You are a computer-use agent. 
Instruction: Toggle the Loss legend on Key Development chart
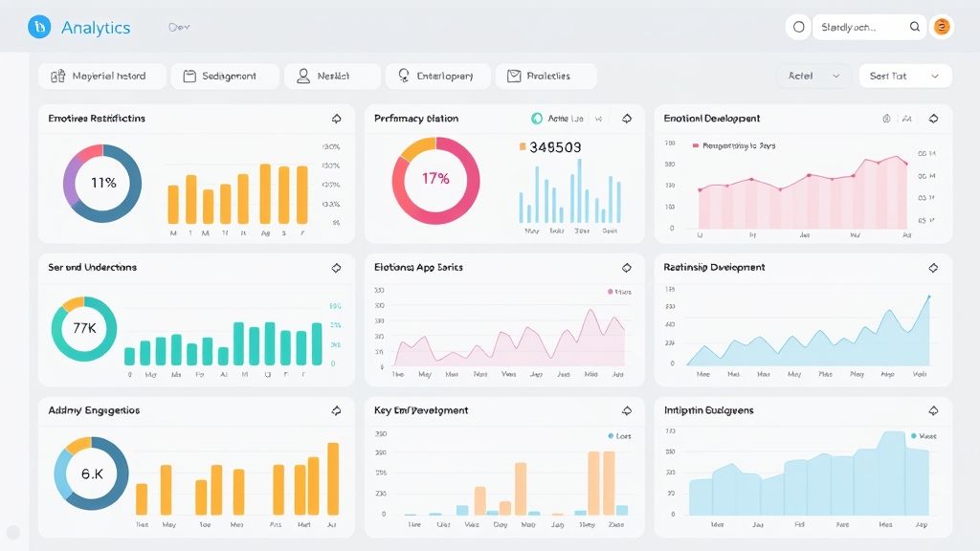click(613, 433)
